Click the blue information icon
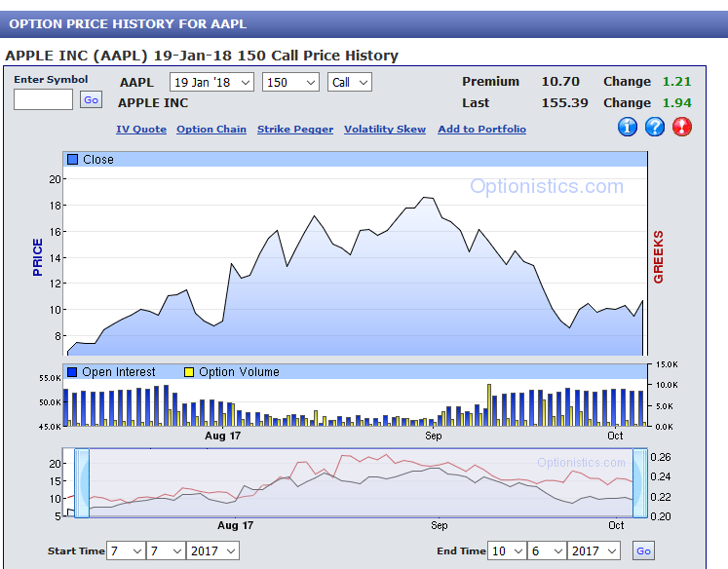Image resolution: width=728 pixels, height=569 pixels. point(628,127)
